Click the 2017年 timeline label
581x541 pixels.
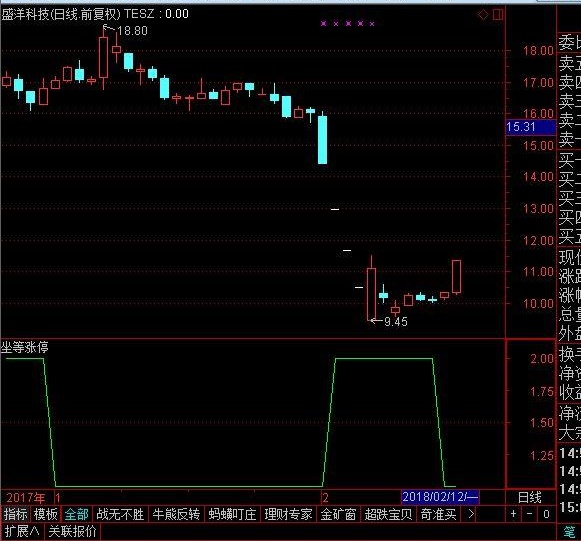pyautogui.click(x=26, y=498)
